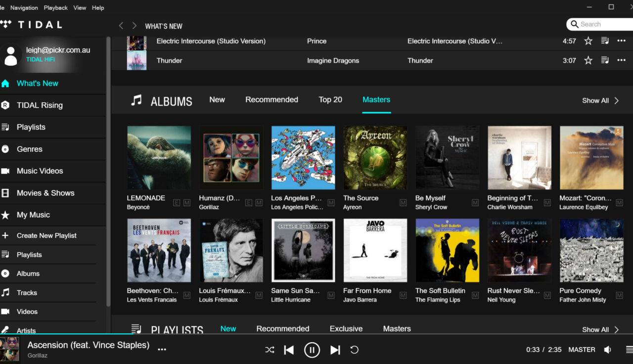Click the volume speaker icon
The width and height of the screenshot is (633, 364).
tap(608, 350)
